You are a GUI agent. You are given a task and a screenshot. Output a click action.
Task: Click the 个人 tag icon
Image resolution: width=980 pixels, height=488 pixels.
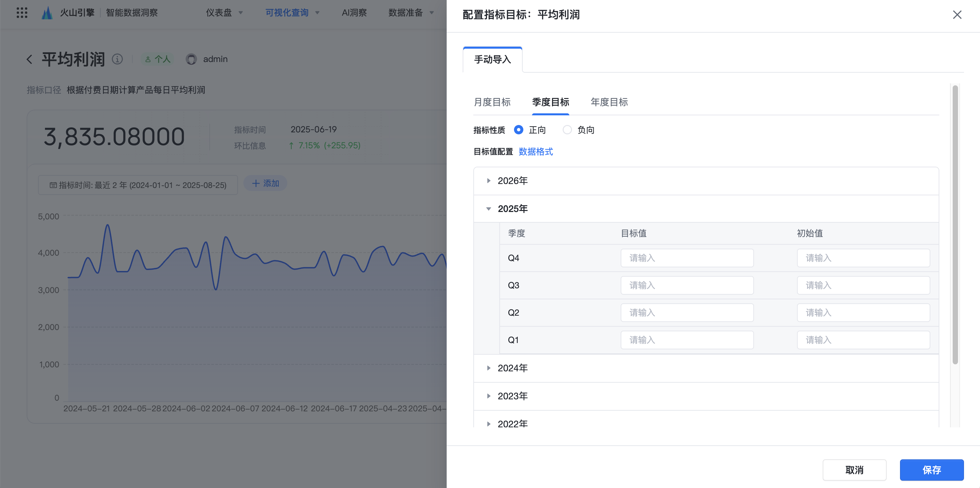click(x=148, y=59)
